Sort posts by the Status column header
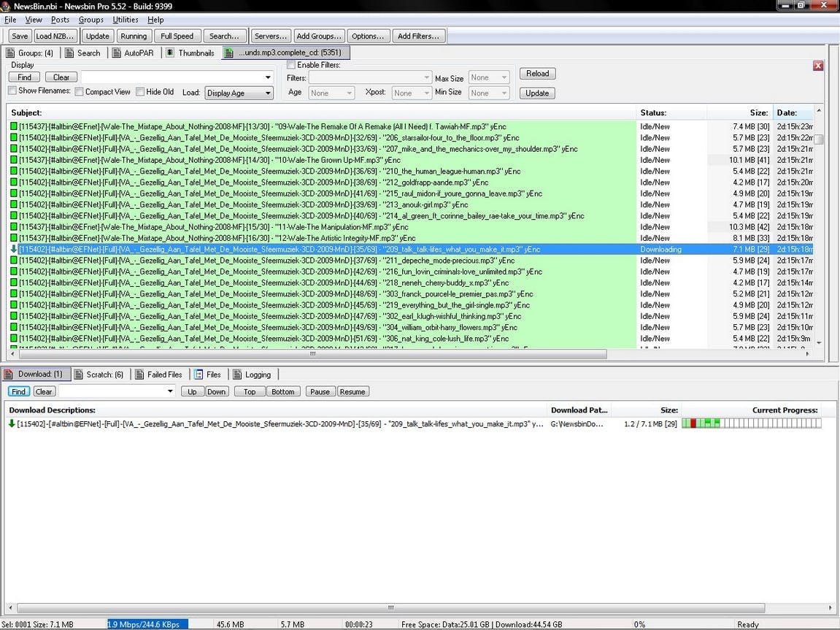840x630 pixels. 672,112
